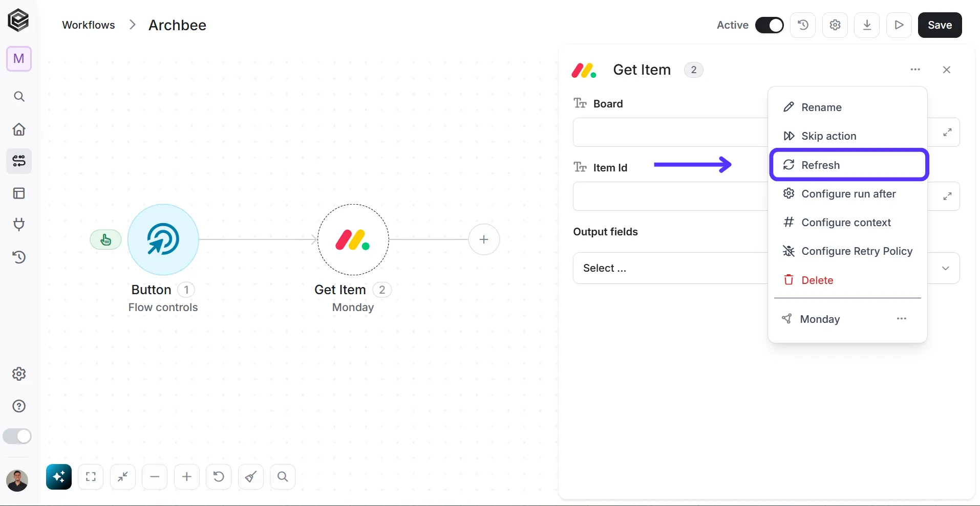Open workflow settings gear in top bar
The width and height of the screenshot is (980, 506).
tap(835, 25)
